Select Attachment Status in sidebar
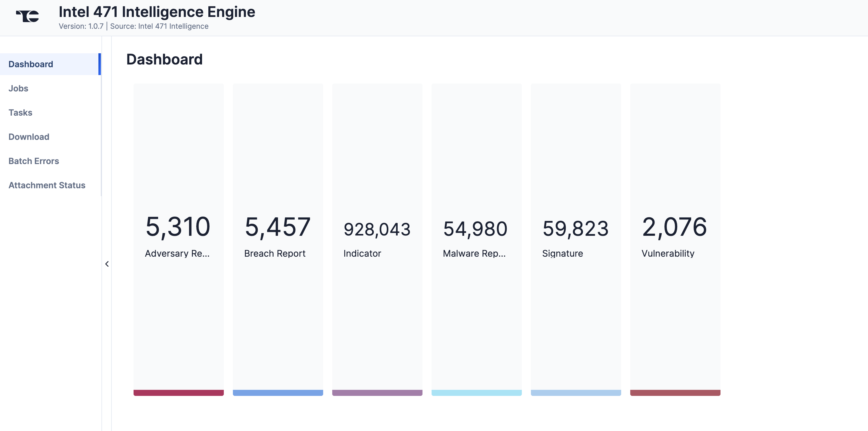The width and height of the screenshot is (868, 431). point(47,186)
